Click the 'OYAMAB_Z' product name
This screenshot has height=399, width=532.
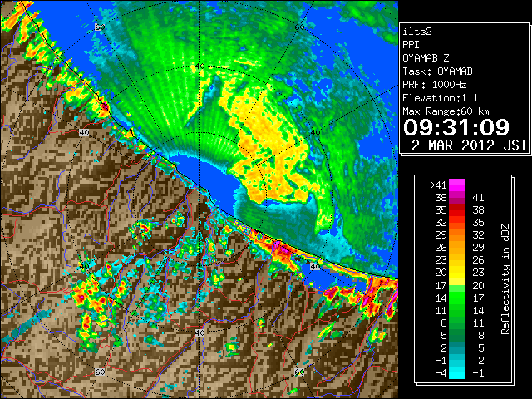tap(426, 58)
